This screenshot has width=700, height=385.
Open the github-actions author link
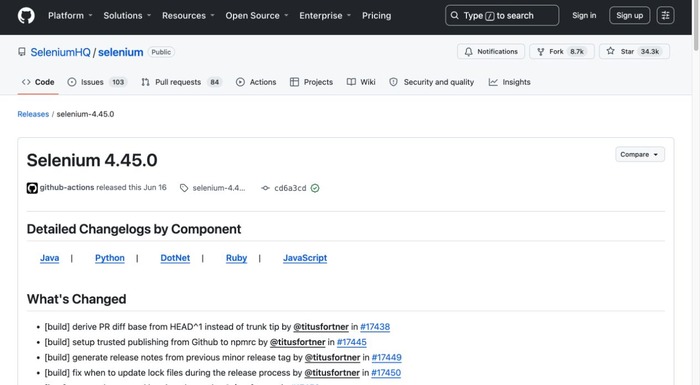[67, 188]
